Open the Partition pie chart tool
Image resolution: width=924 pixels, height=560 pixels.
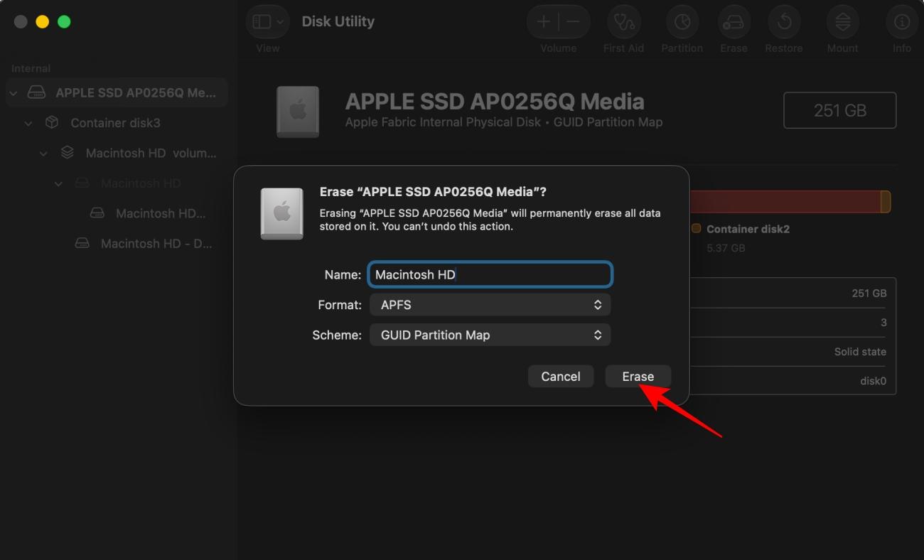pos(682,22)
